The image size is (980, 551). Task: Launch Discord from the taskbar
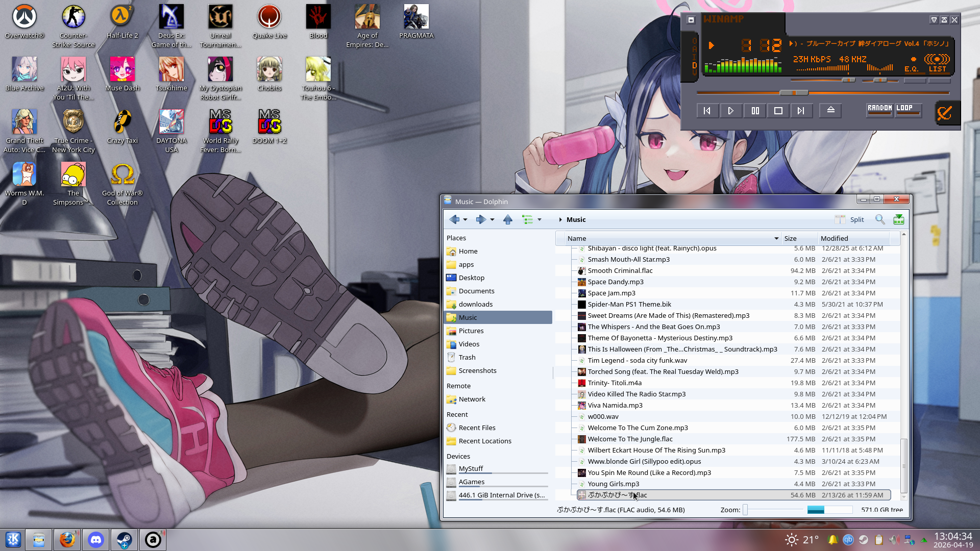coord(96,540)
